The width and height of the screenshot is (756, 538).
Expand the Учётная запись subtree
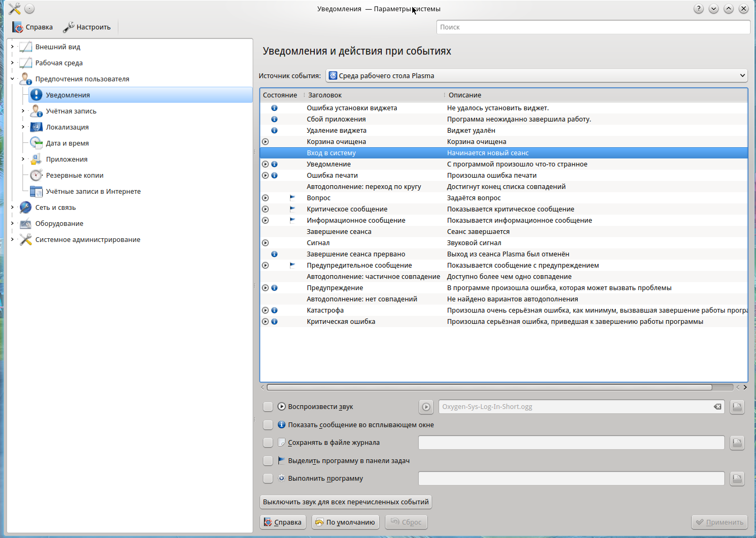tap(23, 111)
